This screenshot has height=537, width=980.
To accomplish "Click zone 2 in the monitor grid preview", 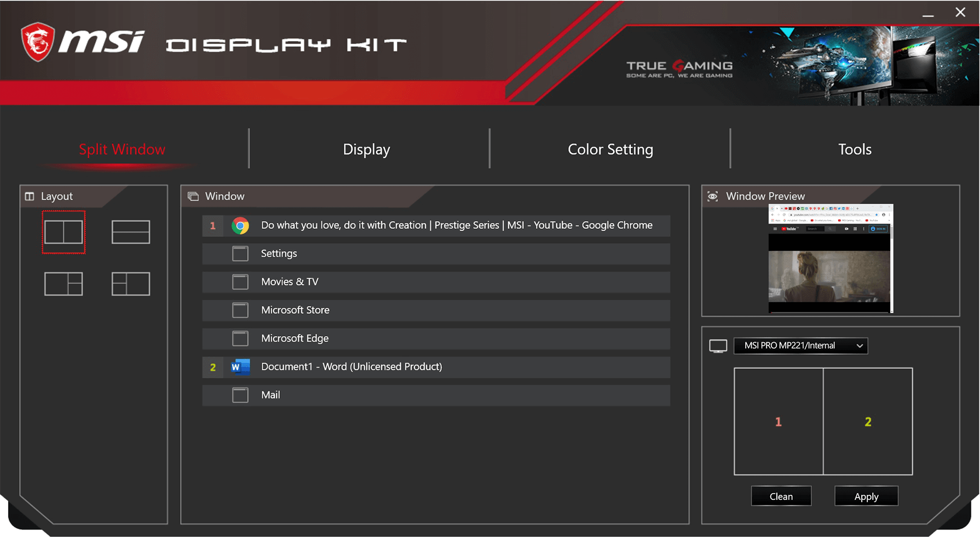I will [868, 421].
